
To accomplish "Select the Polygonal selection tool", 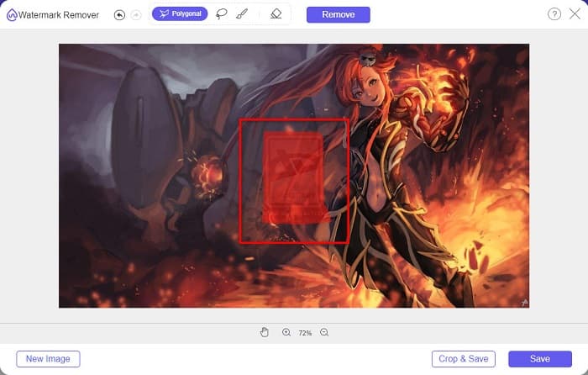I will 180,14.
